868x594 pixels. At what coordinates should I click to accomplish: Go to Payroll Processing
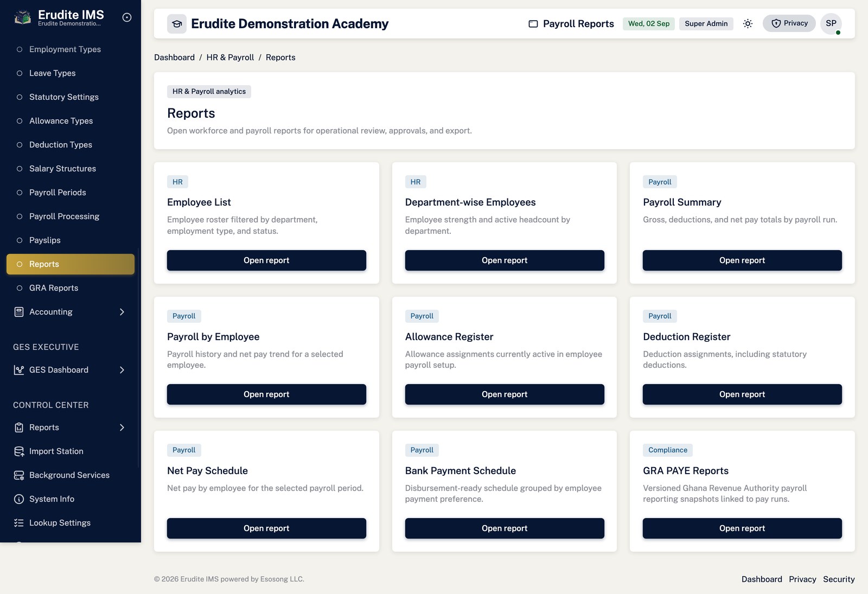coord(71,216)
